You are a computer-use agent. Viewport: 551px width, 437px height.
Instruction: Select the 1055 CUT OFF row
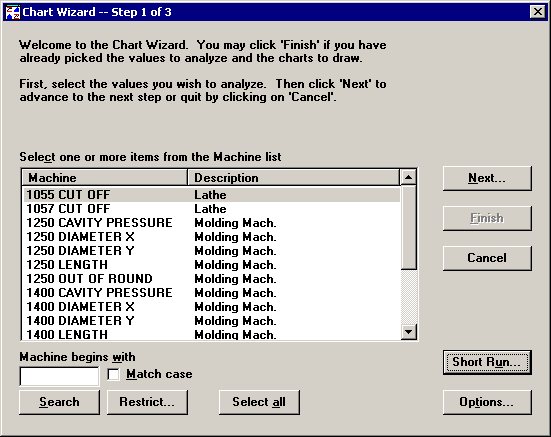[211, 195]
